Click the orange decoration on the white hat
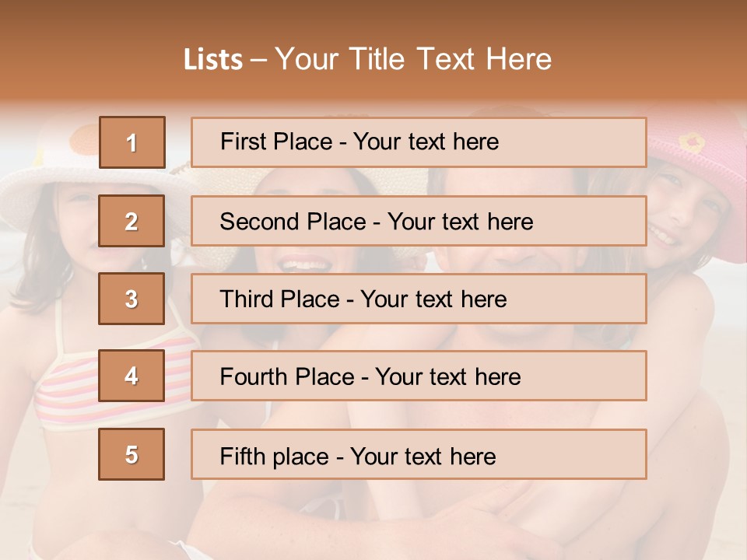 point(84,140)
